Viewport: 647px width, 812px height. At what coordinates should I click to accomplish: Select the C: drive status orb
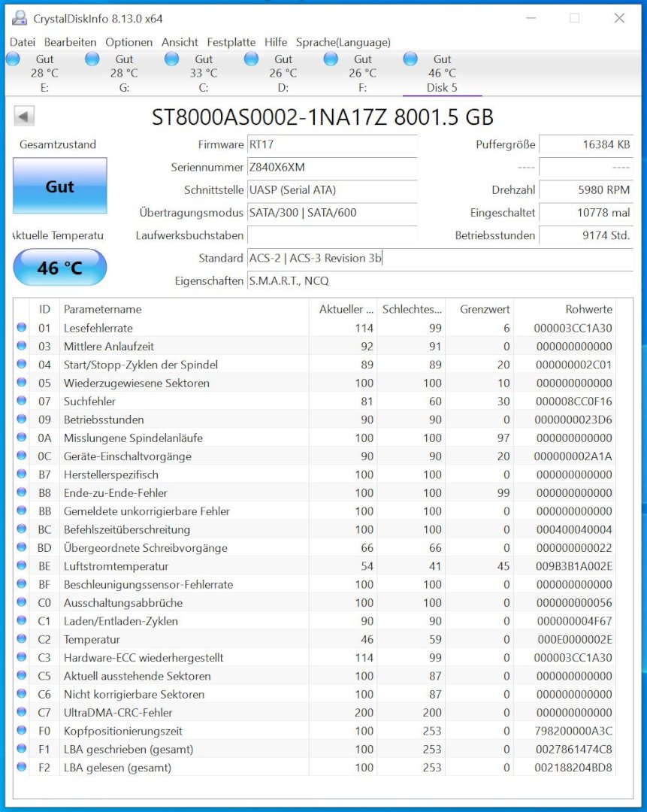(172, 59)
